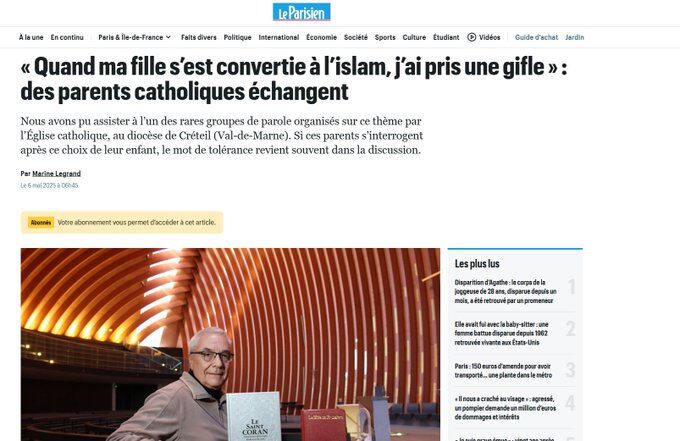This screenshot has width=680, height=441.
Task: Select the Politique menu item
Action: tap(237, 37)
